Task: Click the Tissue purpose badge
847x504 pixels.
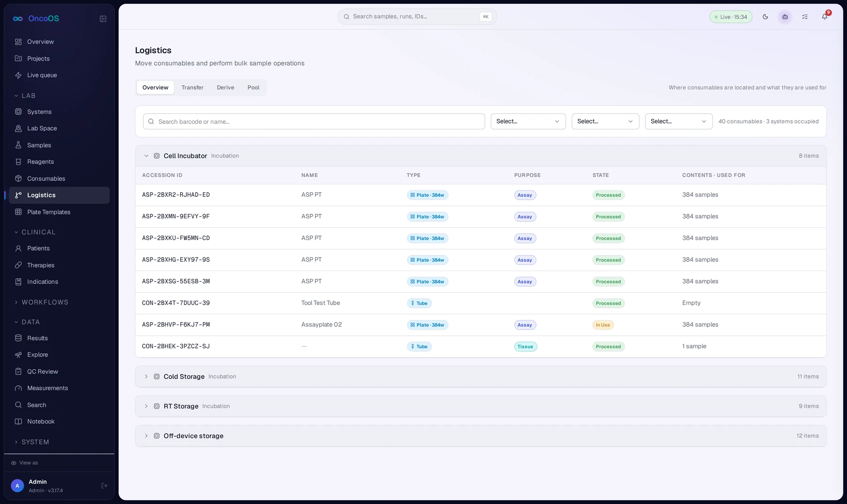Action: [x=525, y=347]
